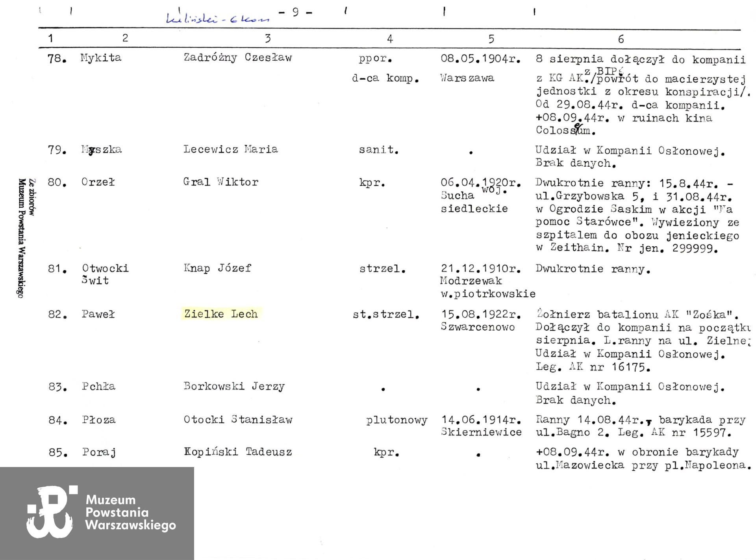Click the name Lecewicz Maria
This screenshot has height=560, width=756.
(x=230, y=149)
